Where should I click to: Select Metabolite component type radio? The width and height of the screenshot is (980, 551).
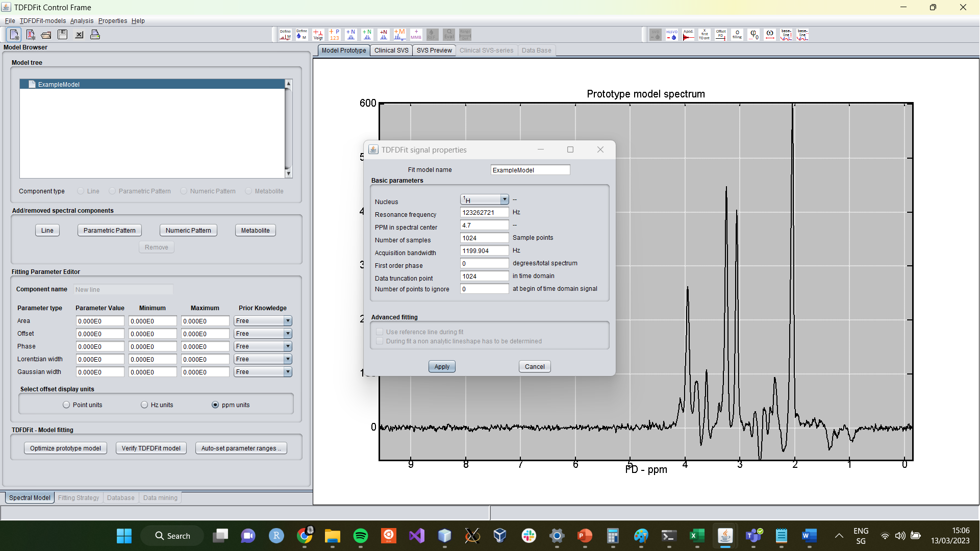tap(248, 191)
